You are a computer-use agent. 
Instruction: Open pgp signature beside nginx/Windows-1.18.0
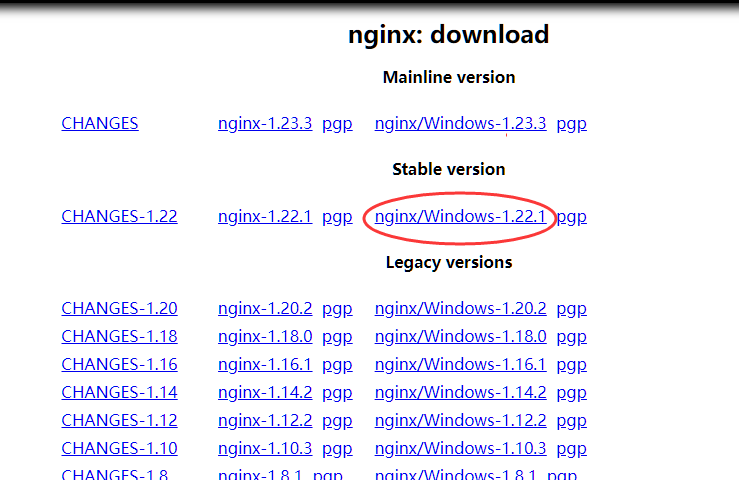572,337
